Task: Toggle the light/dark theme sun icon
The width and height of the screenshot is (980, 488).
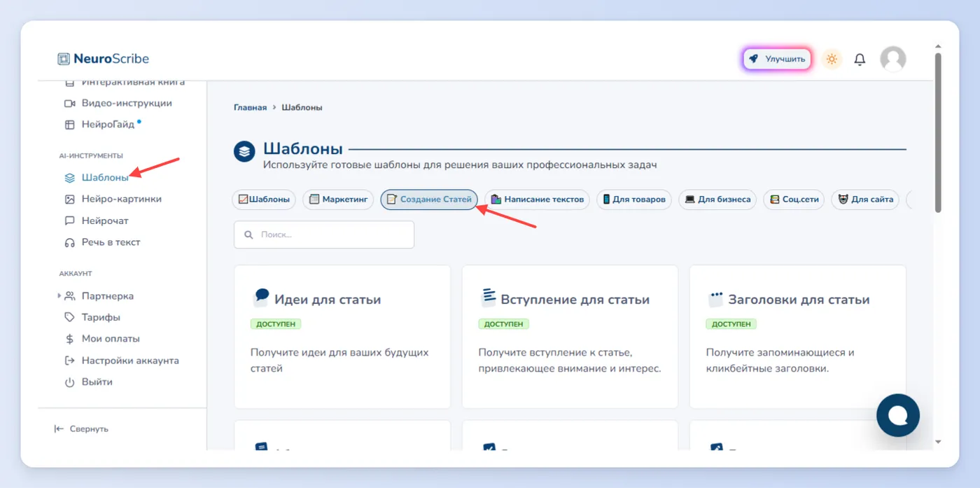Action: (x=832, y=60)
